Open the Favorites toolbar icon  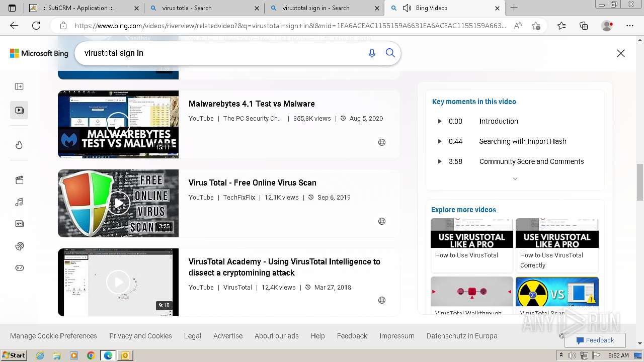coord(561,26)
